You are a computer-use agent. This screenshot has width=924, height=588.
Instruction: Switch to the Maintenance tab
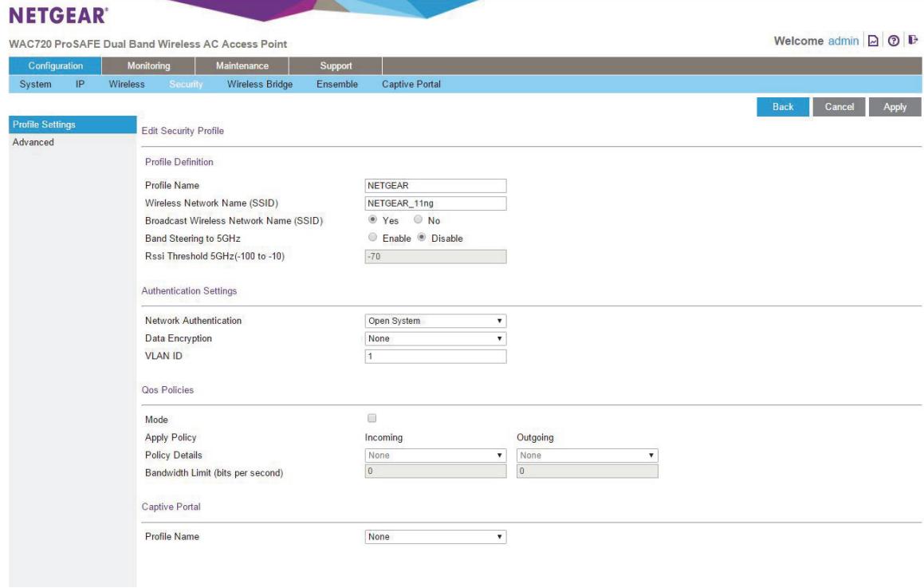coord(242,65)
